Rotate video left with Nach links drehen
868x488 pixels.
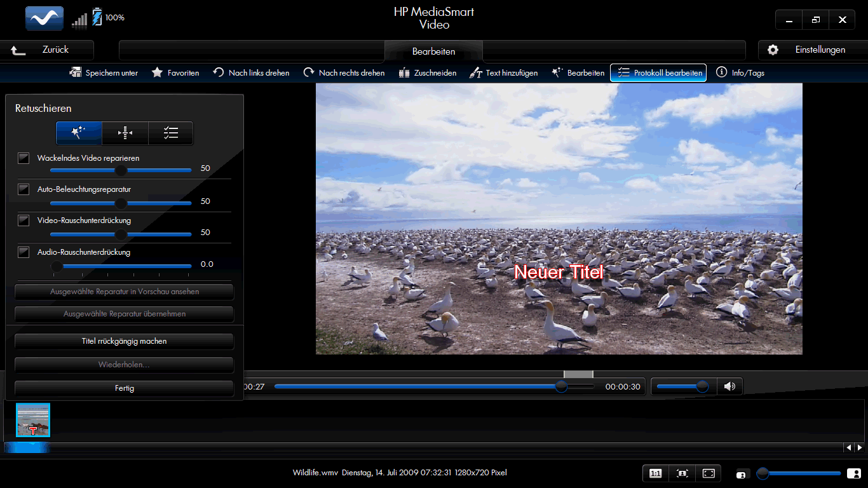[x=250, y=72]
